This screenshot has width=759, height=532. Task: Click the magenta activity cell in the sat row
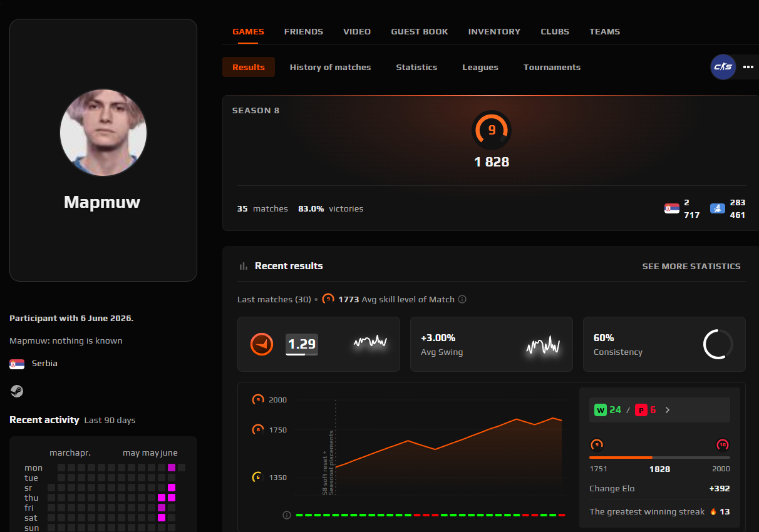coord(162,518)
